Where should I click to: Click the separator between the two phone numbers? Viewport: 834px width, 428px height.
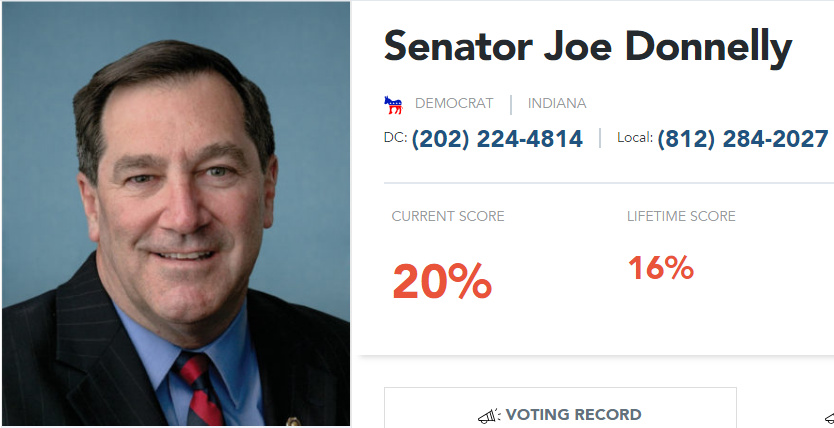(600, 138)
